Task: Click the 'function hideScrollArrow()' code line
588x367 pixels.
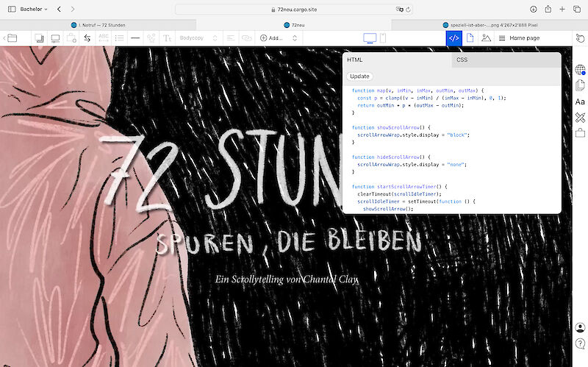Action: coord(391,157)
